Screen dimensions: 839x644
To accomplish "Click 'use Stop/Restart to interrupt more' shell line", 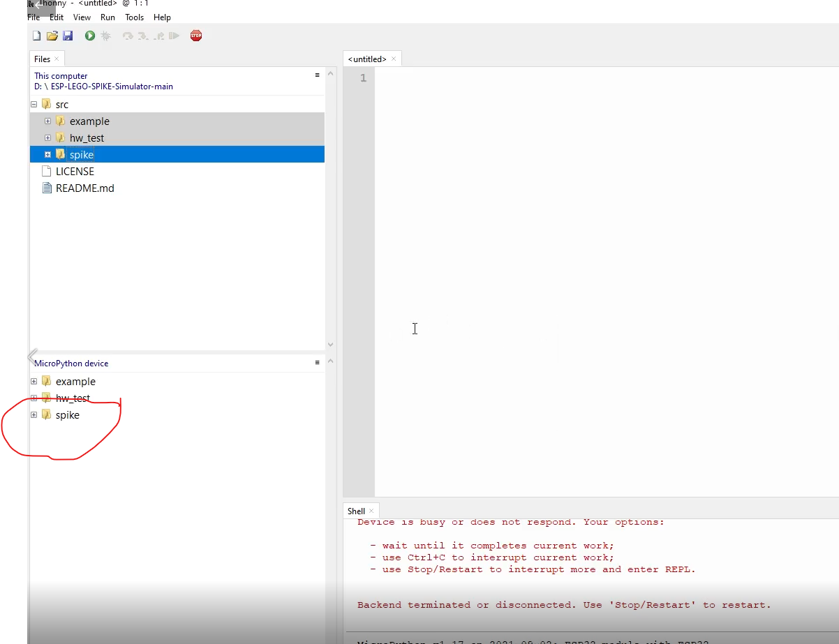I will [533, 569].
